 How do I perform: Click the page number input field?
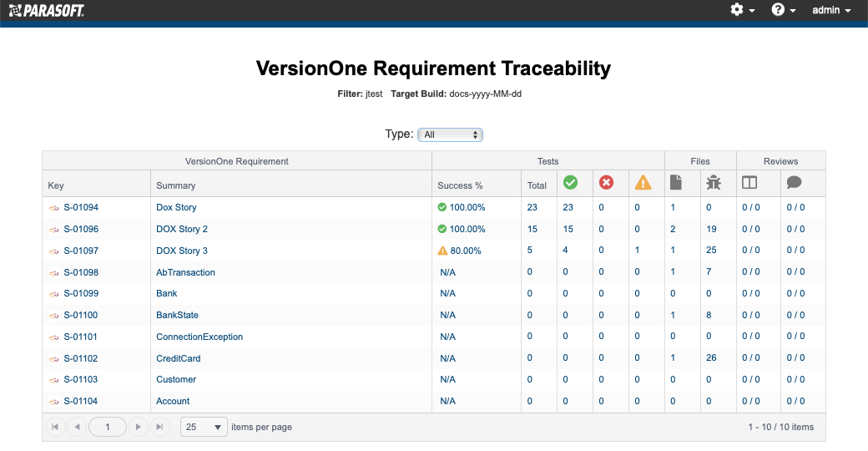click(108, 427)
